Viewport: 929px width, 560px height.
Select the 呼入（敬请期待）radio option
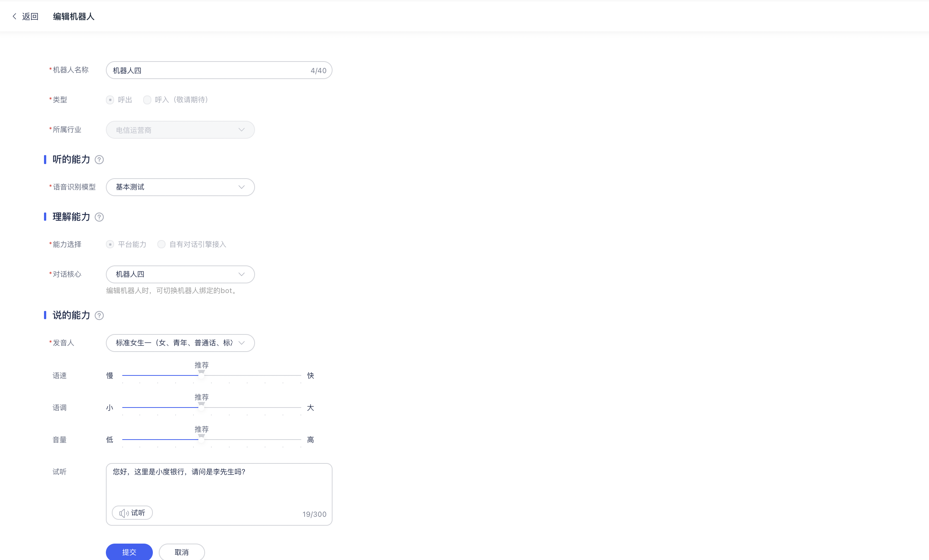coord(147,100)
